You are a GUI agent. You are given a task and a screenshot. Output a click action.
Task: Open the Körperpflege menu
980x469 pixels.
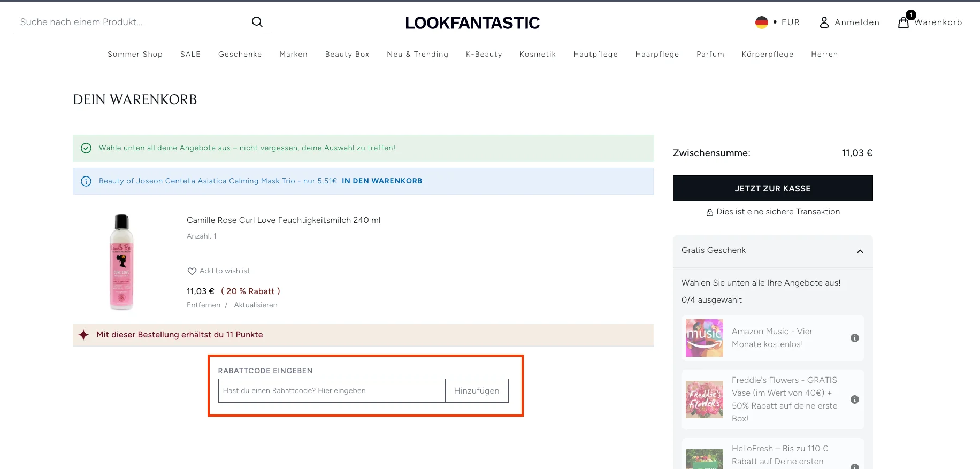(768, 54)
